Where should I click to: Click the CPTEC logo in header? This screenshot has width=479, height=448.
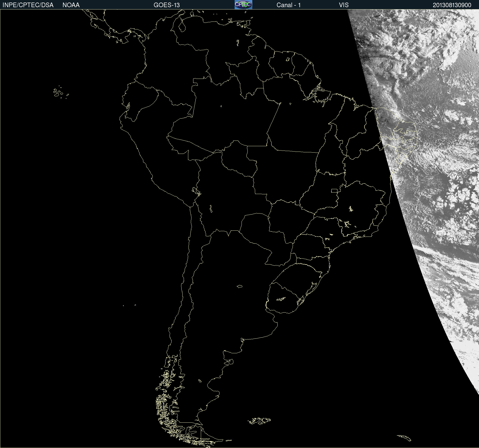coord(243,5)
